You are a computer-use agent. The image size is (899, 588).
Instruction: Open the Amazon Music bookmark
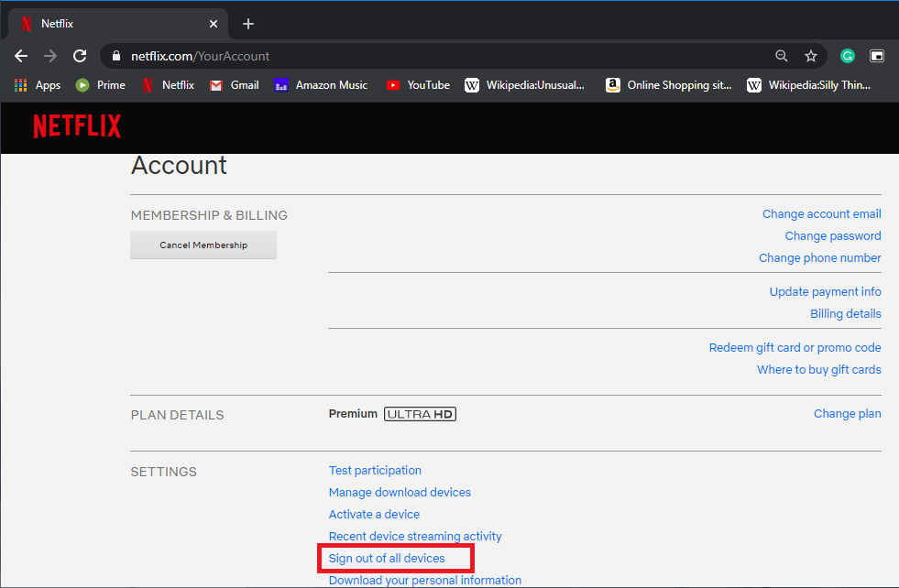321,85
